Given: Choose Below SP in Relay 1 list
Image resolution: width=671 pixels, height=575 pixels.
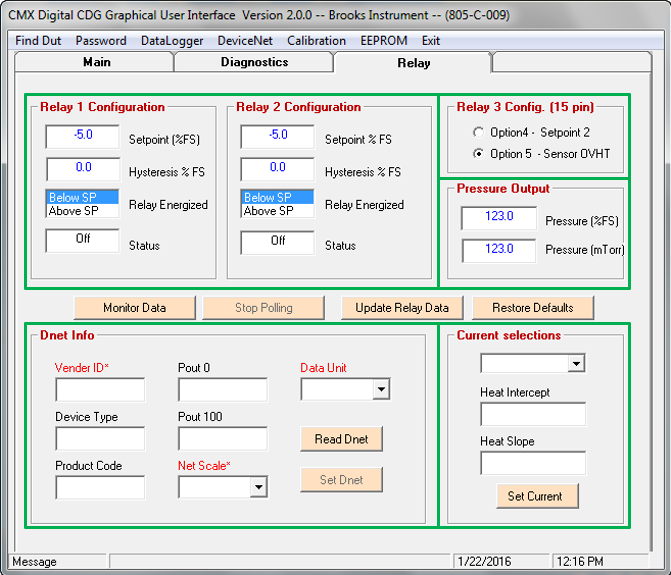Looking at the screenshot, I should coord(82,197).
